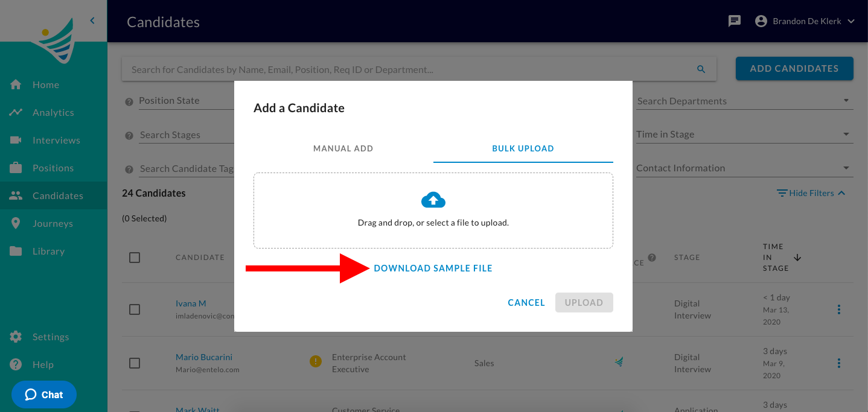Cancel the Add a Candidate dialog
Image resolution: width=868 pixels, height=412 pixels.
click(526, 303)
